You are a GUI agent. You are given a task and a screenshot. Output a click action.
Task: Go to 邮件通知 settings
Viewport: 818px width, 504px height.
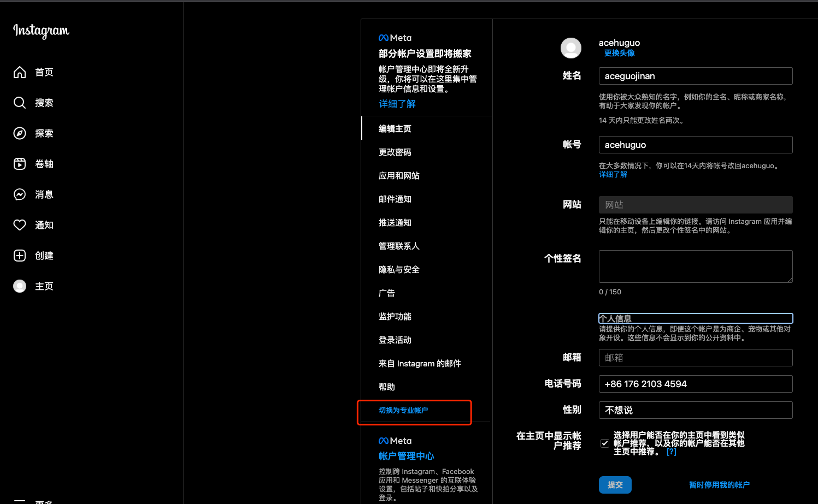pyautogui.click(x=395, y=199)
